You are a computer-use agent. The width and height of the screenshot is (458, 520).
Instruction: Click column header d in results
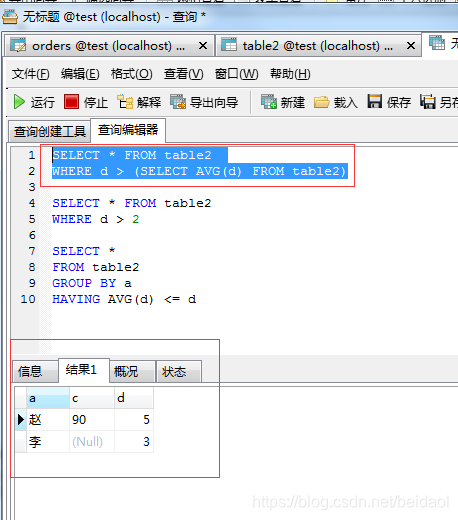tap(134, 398)
